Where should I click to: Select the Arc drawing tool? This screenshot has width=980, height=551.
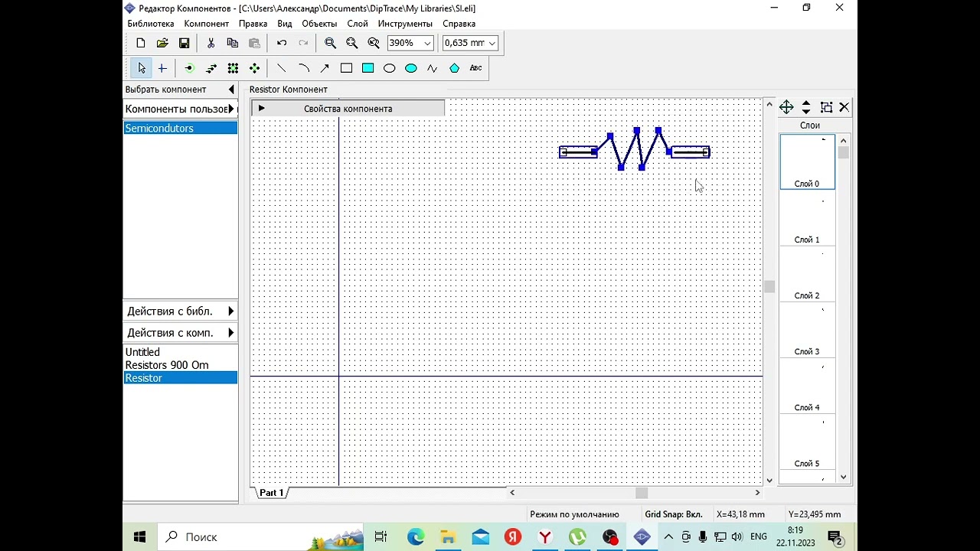[303, 68]
